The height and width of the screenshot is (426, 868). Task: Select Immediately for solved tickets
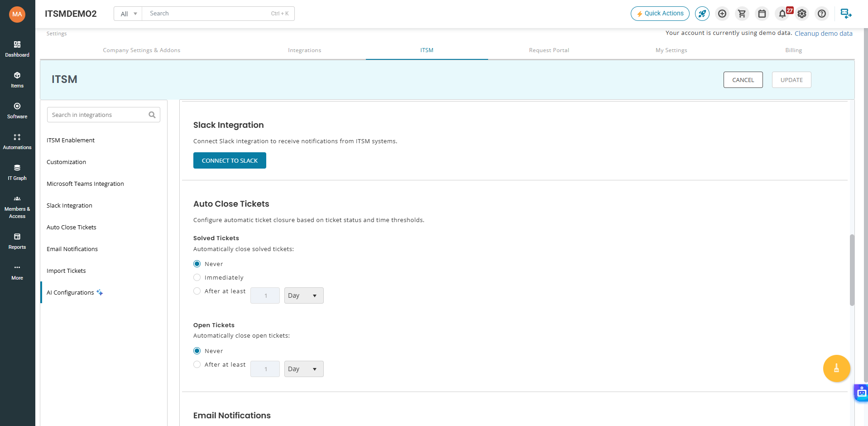197,277
